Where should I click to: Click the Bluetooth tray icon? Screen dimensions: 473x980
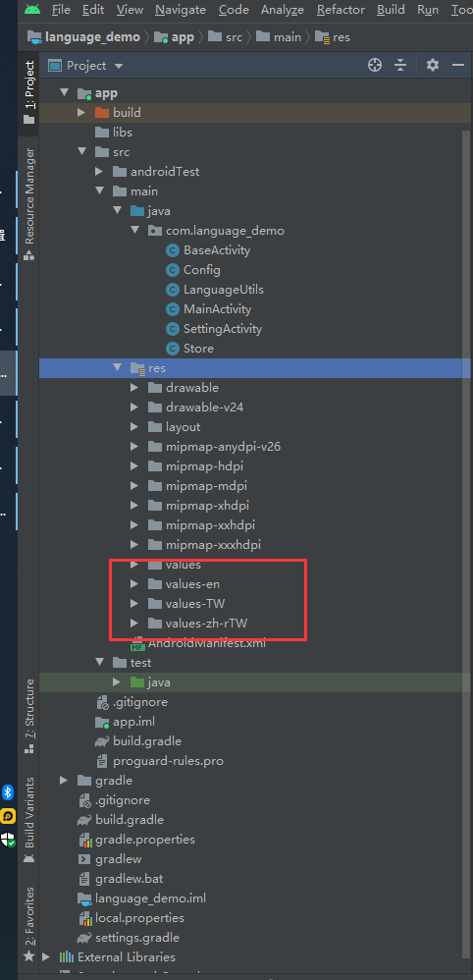8,792
